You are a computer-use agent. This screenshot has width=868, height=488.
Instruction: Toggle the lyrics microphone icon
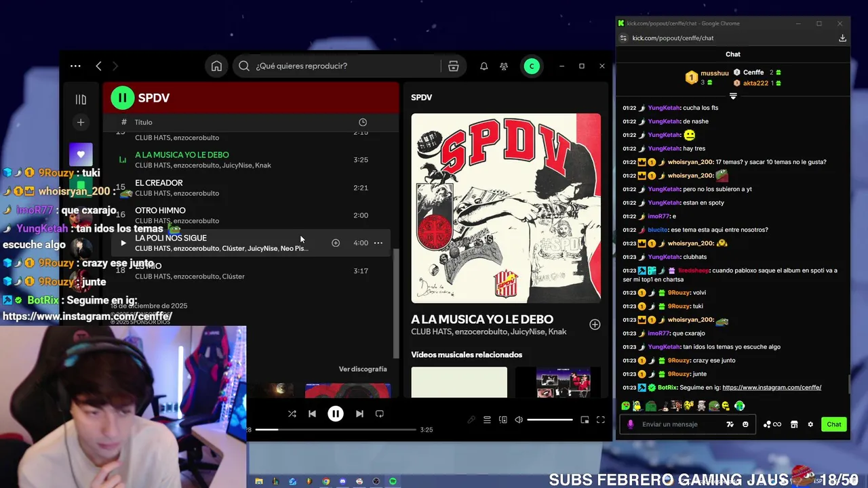tap(471, 420)
